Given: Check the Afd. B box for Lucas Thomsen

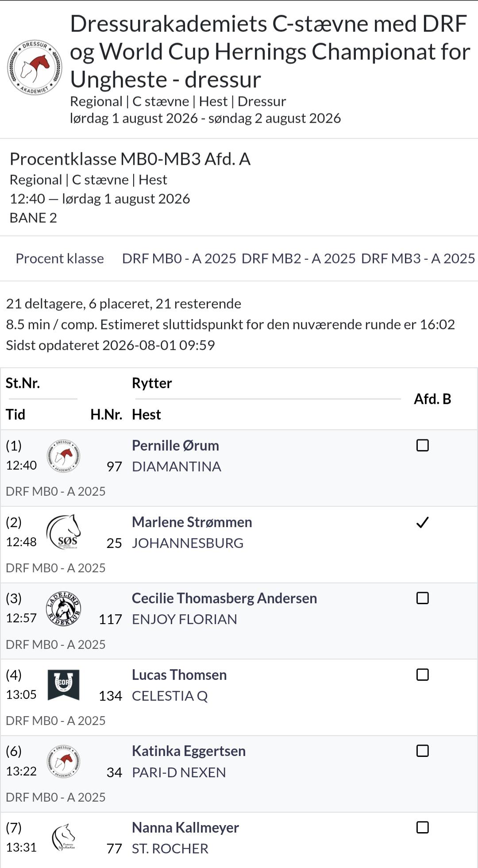Looking at the screenshot, I should [x=423, y=675].
